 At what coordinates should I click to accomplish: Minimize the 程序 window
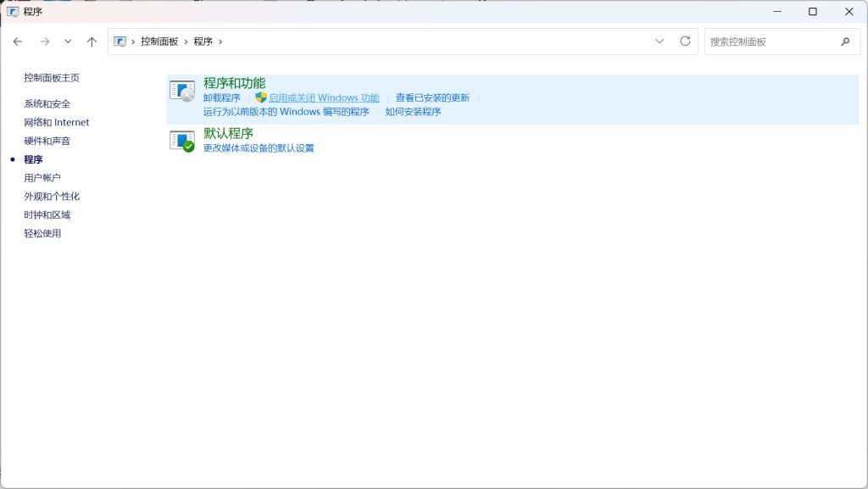pos(777,12)
